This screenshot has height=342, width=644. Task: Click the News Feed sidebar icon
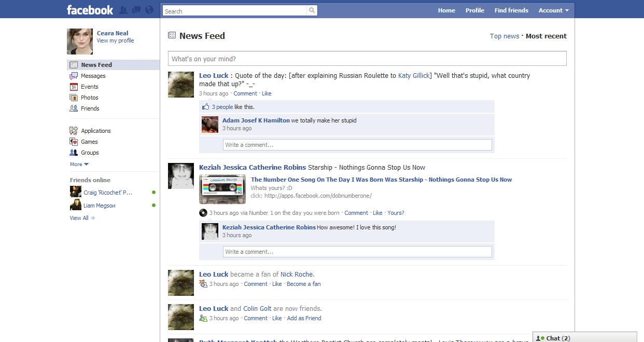74,65
